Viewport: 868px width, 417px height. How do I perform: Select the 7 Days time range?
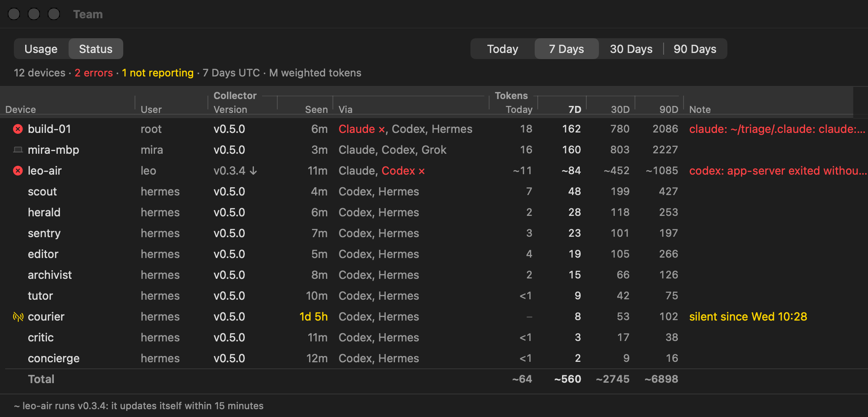click(x=566, y=49)
